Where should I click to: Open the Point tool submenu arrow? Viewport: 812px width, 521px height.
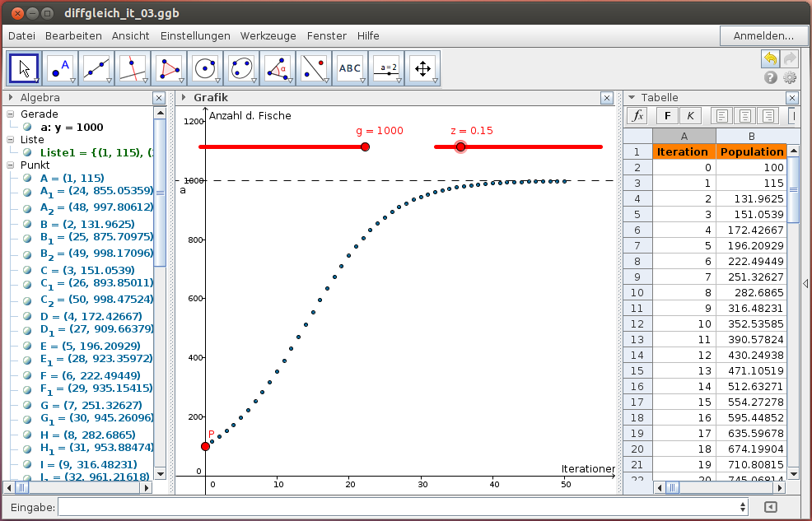coord(72,81)
